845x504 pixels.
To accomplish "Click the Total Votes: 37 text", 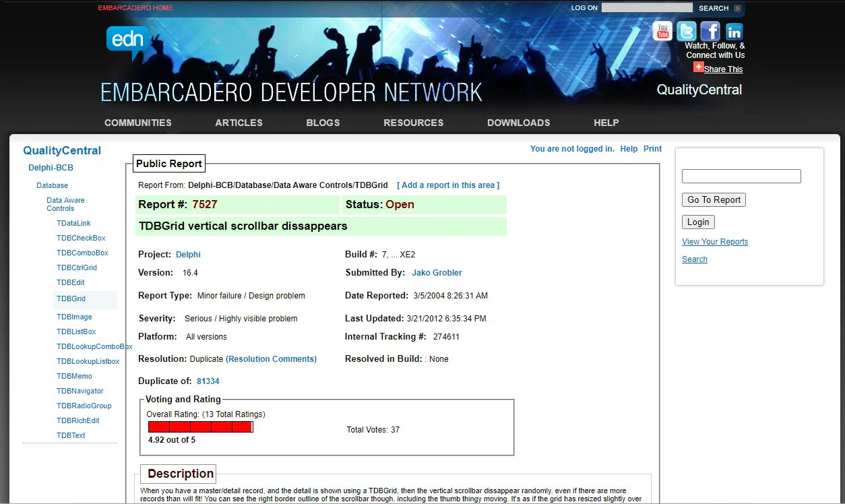I will click(x=373, y=430).
